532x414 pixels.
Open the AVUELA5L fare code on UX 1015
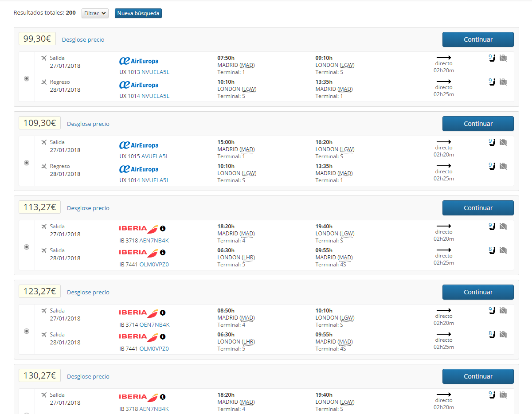(x=155, y=156)
